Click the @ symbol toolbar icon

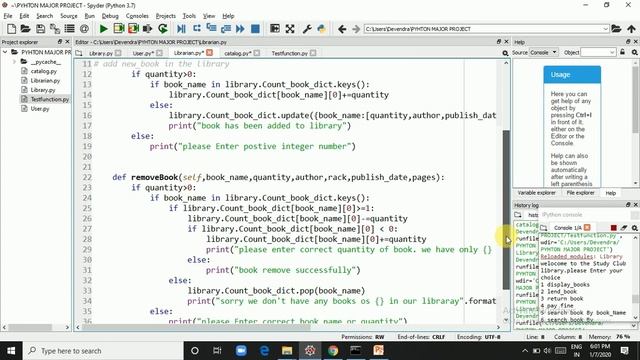(x=84, y=29)
